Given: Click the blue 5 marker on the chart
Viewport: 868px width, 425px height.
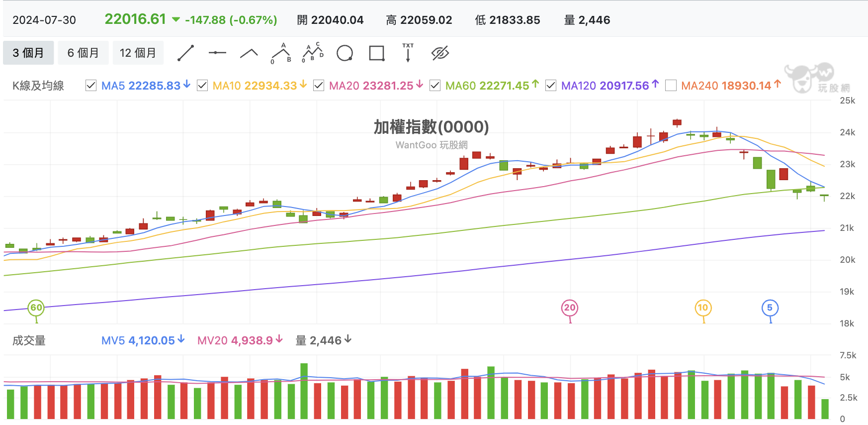Looking at the screenshot, I should (x=770, y=308).
